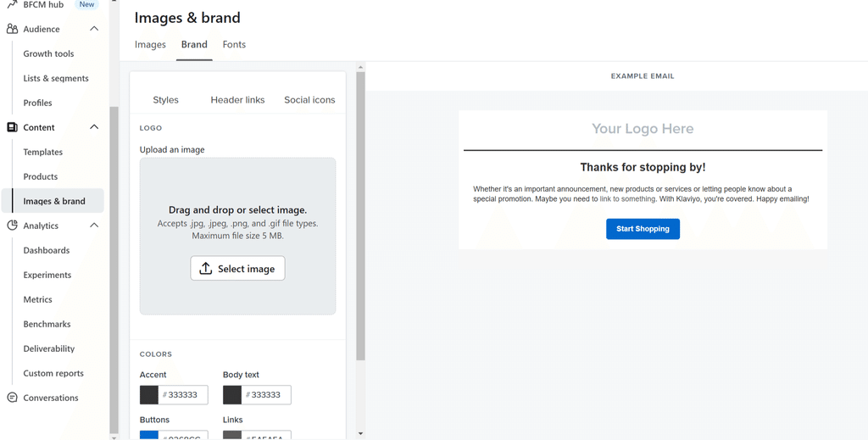Open the Social icons sub-tab
The height and width of the screenshot is (440, 868).
(x=309, y=100)
